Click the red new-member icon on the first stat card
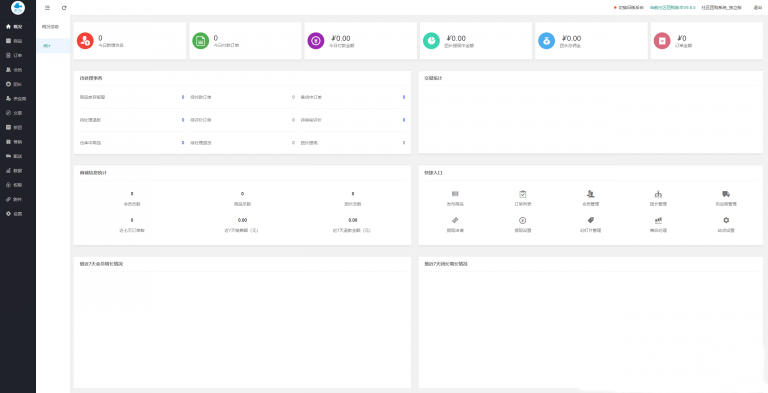The image size is (768, 393). [x=85, y=41]
